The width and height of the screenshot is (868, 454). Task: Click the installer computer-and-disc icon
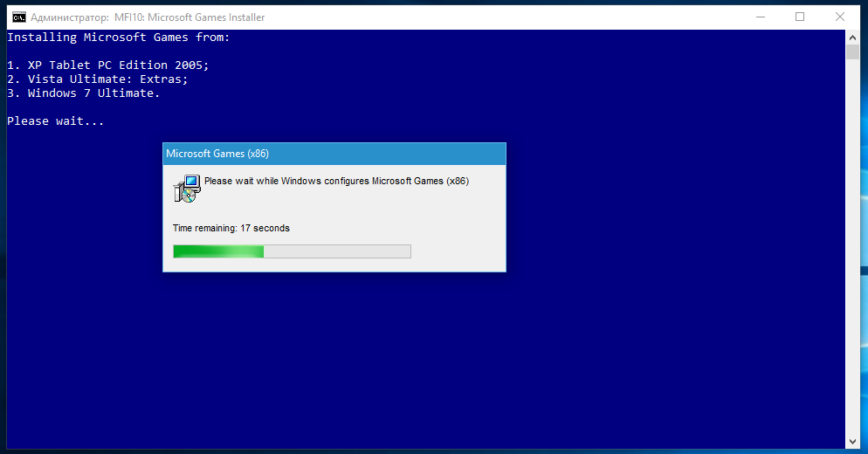click(187, 189)
